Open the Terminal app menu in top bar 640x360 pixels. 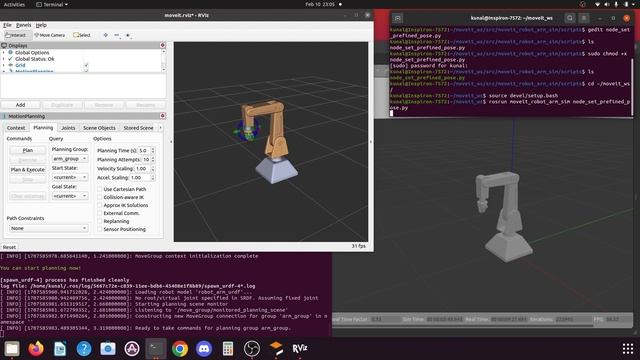52,4
